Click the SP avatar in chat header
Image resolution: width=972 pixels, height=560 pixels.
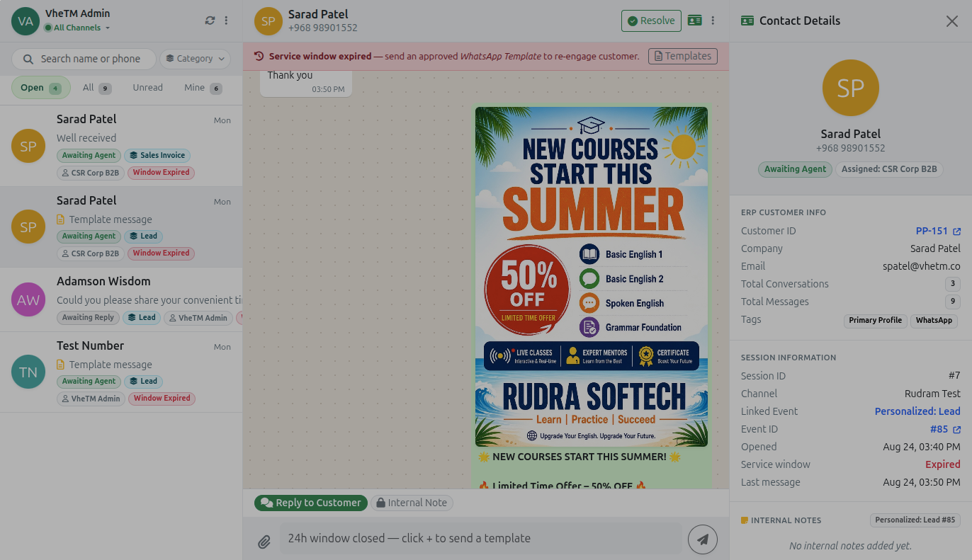(268, 21)
